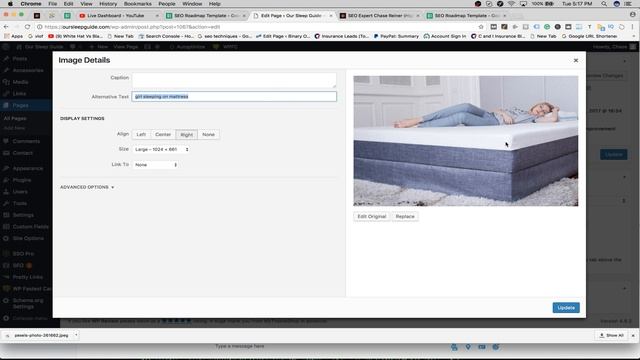Click the Edit Original button
This screenshot has height=360, width=640.
371,216
